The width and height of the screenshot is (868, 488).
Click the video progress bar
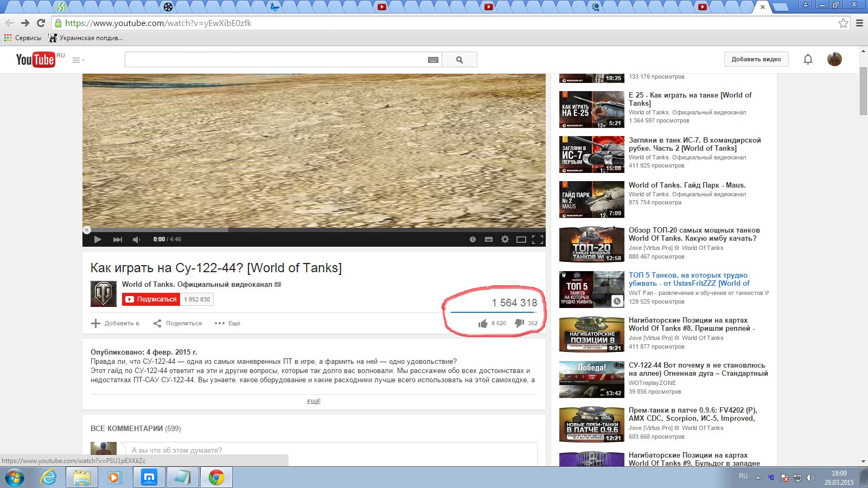314,230
